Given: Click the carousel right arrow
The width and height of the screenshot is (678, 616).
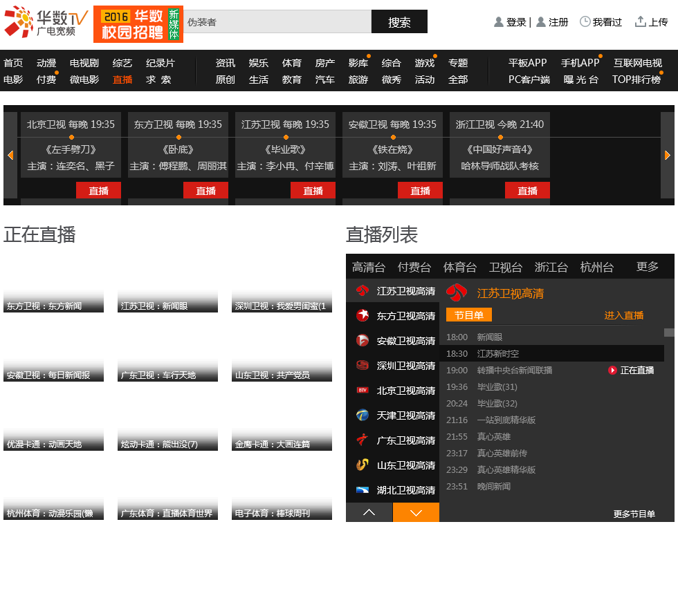Looking at the screenshot, I should [x=668, y=155].
